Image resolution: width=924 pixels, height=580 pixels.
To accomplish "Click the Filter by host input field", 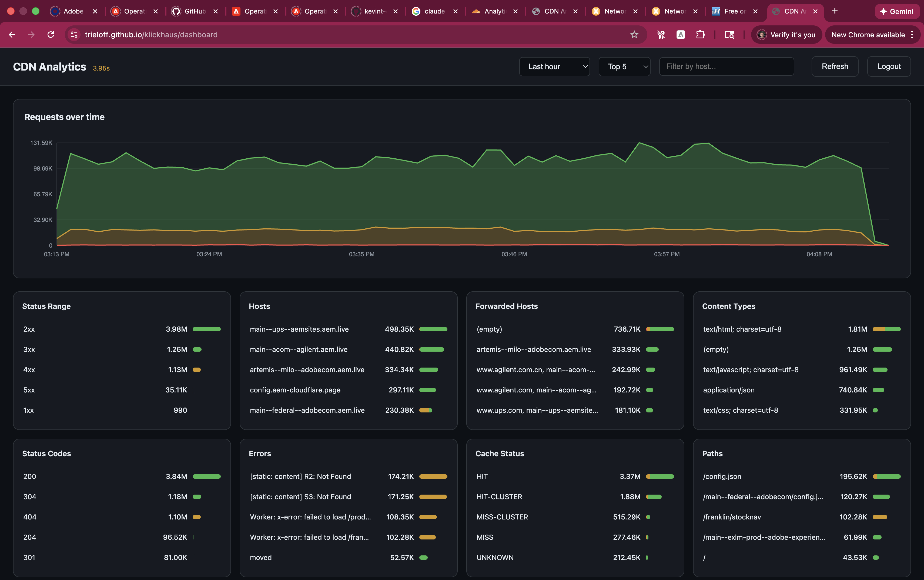I will coord(727,66).
